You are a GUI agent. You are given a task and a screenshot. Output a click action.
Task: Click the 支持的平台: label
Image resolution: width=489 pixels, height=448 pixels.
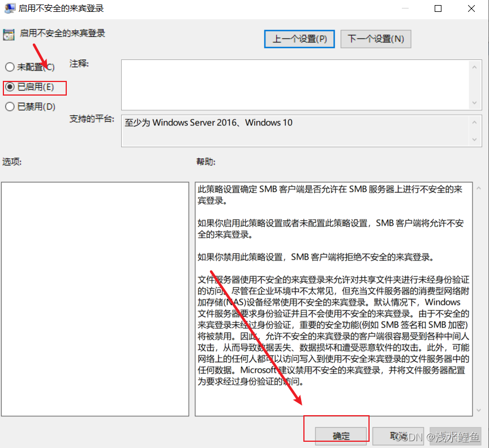[x=92, y=119]
